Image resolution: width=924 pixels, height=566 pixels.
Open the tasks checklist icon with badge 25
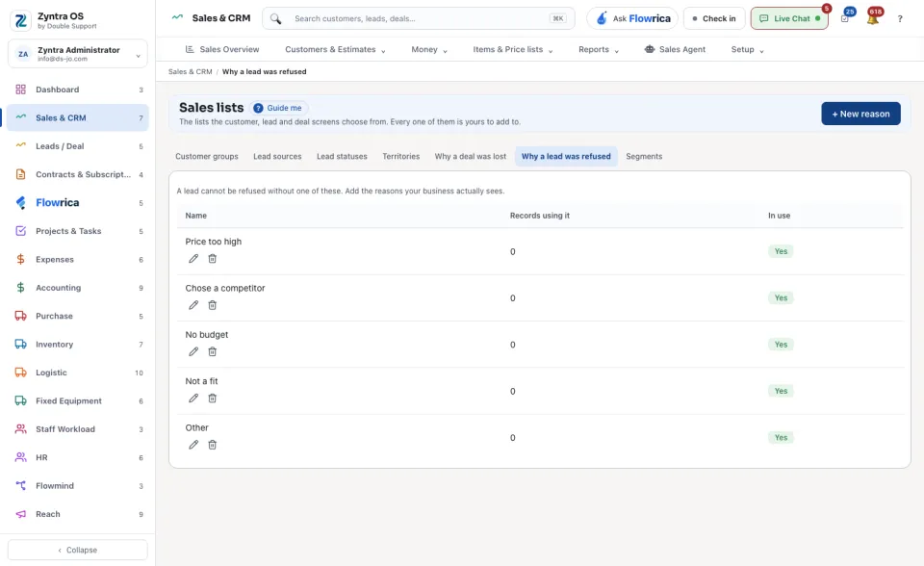coord(845,18)
